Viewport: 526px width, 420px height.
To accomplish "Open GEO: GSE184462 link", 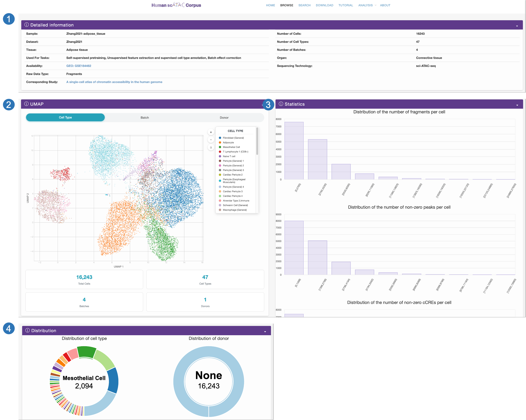I will coord(79,66).
